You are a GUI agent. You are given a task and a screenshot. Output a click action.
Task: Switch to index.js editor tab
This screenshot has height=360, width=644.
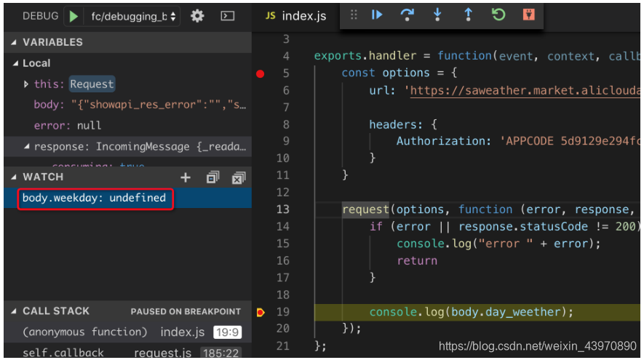coord(295,16)
